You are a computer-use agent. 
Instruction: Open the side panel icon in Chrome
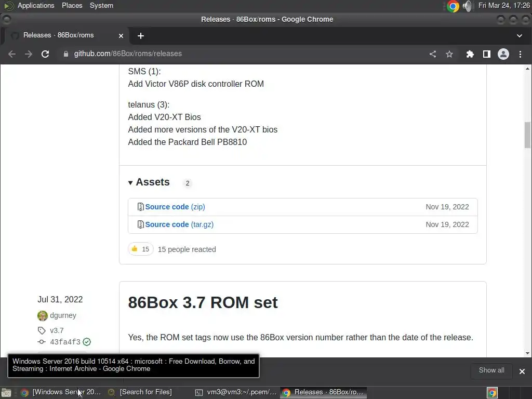486,54
